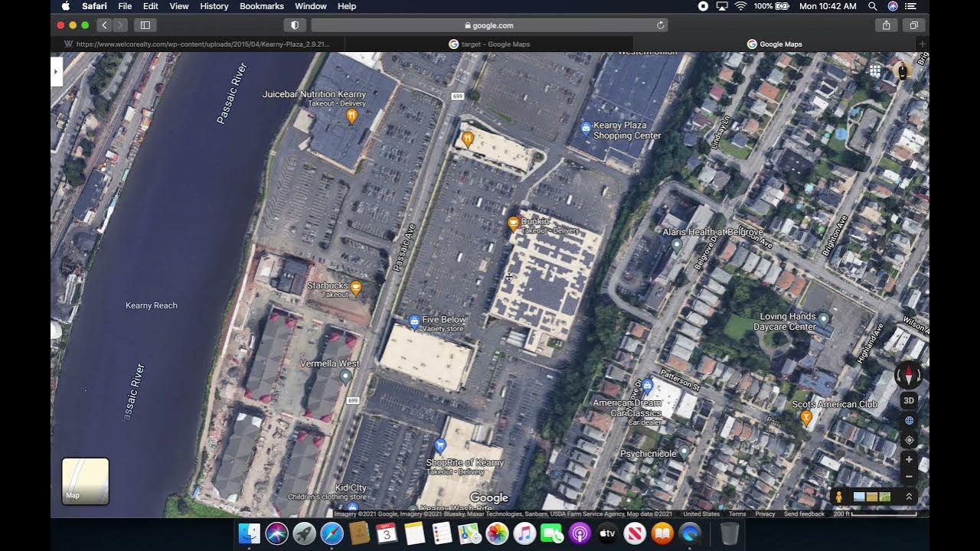Open the first imagery thumbnail next to pegman
Image resolution: width=980 pixels, height=551 pixels.
(859, 497)
